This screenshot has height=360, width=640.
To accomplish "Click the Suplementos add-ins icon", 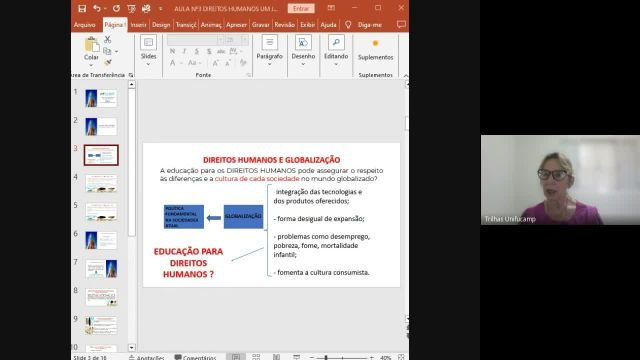I will pyautogui.click(x=376, y=43).
